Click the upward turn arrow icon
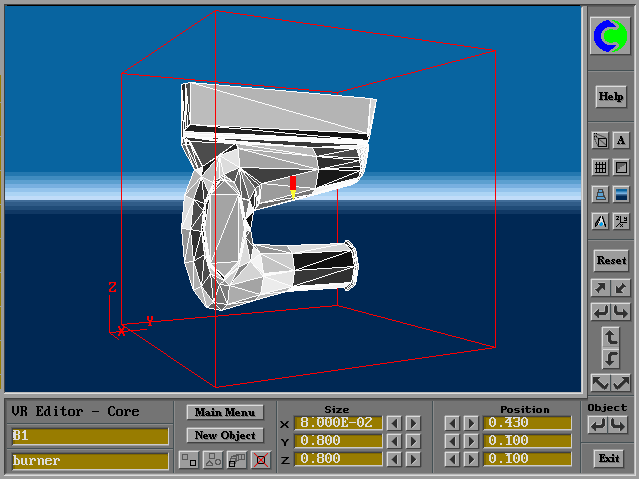The height and width of the screenshot is (479, 639). pos(611,336)
